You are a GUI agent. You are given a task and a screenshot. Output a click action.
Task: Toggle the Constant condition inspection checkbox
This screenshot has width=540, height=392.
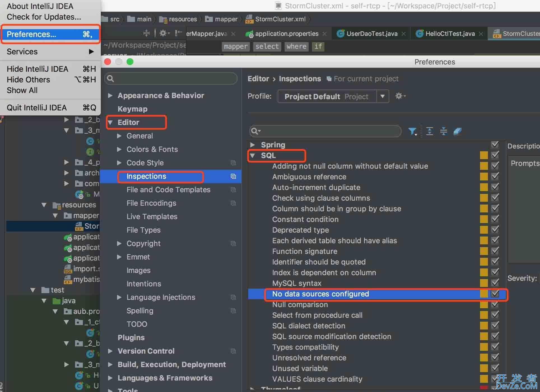click(495, 219)
